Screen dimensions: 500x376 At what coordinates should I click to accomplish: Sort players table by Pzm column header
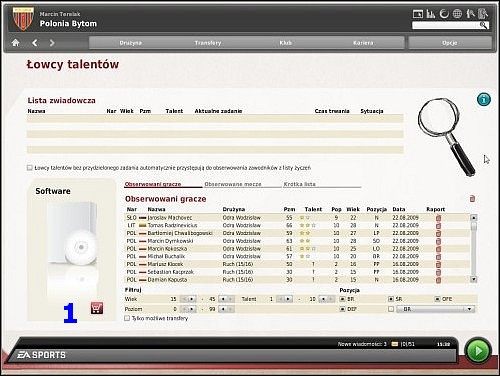[x=289, y=209]
